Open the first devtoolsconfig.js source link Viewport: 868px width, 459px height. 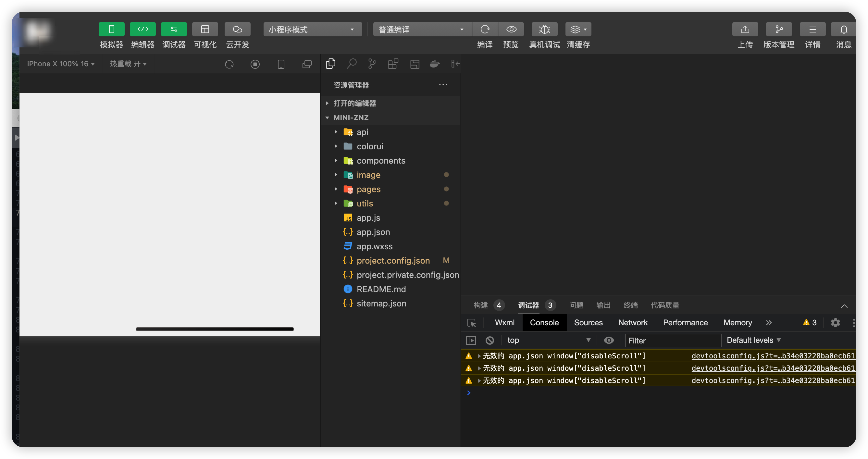(x=773, y=356)
